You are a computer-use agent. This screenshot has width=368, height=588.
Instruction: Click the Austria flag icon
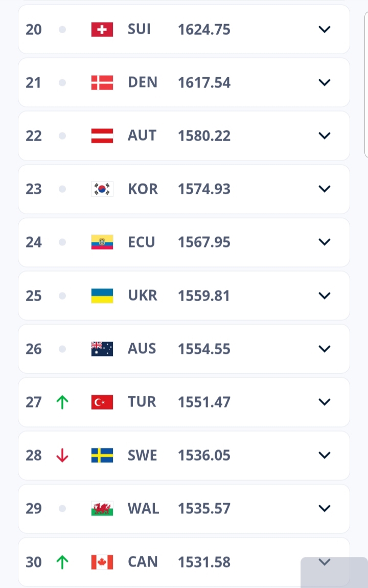click(x=102, y=136)
